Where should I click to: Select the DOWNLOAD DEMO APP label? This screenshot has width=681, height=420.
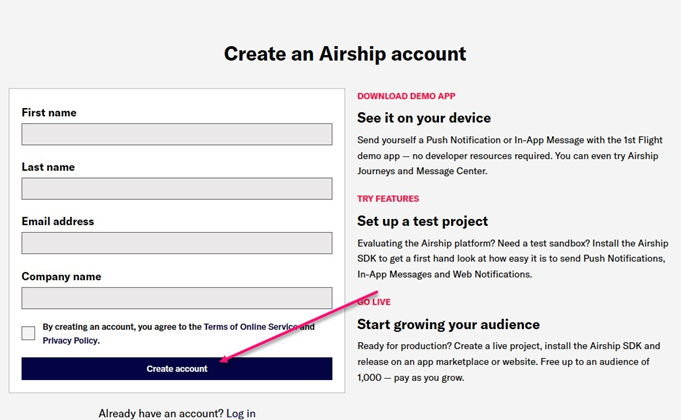point(406,96)
